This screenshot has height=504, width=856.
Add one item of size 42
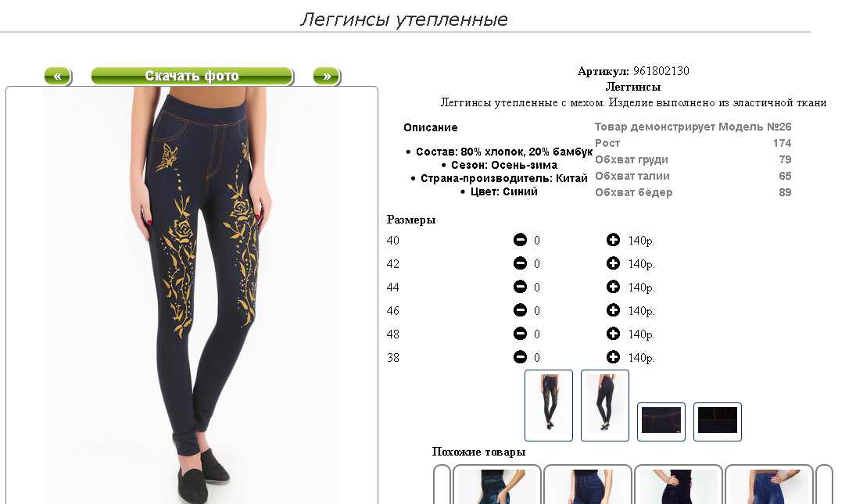pyautogui.click(x=613, y=263)
